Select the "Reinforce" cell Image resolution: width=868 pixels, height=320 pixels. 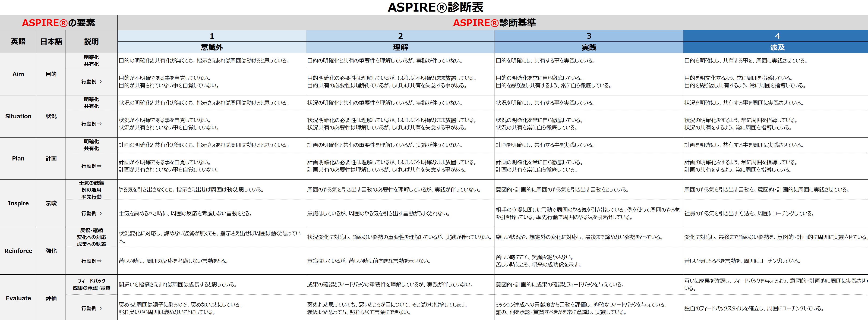pyautogui.click(x=18, y=251)
